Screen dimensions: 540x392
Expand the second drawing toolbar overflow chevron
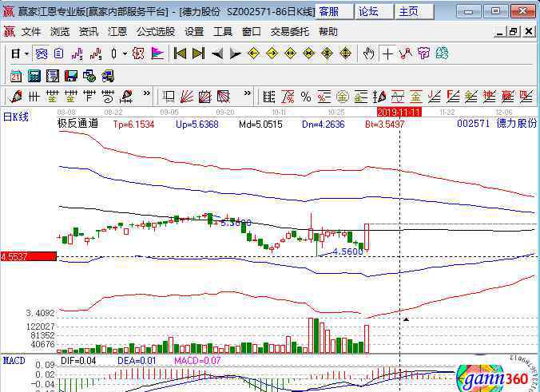(248, 93)
